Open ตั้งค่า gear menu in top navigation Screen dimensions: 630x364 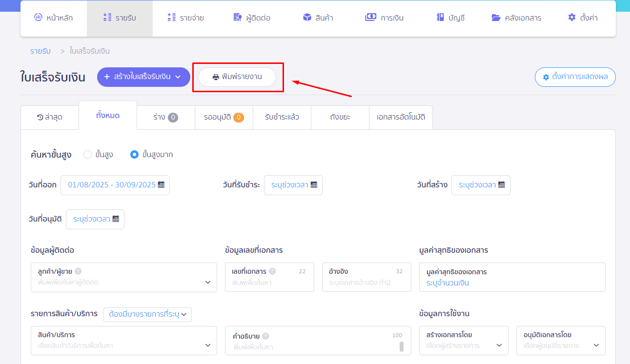tap(583, 18)
